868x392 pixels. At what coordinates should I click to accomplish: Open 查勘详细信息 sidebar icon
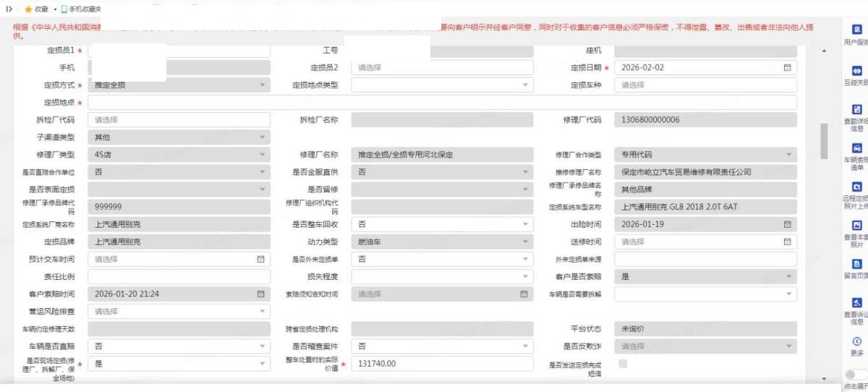pos(857,109)
